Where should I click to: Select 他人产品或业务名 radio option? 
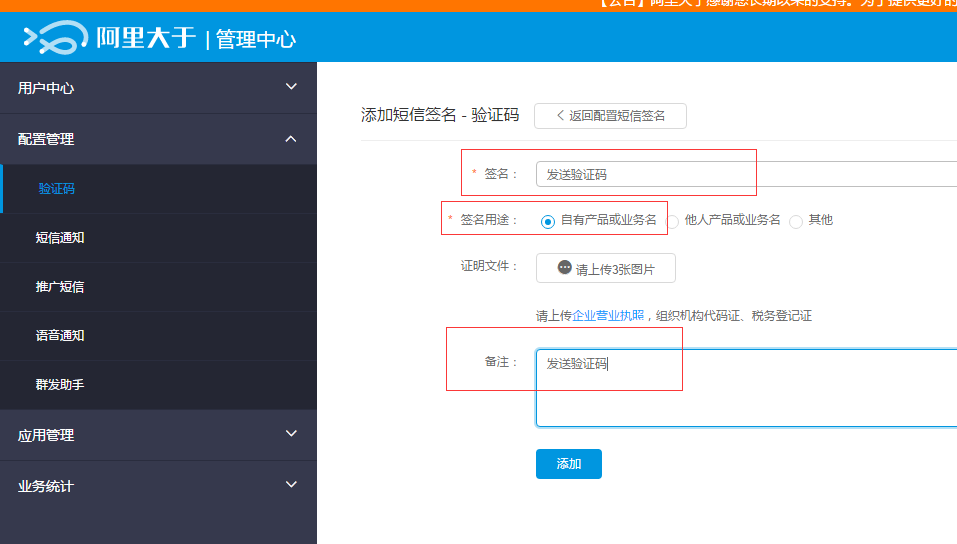(x=673, y=221)
